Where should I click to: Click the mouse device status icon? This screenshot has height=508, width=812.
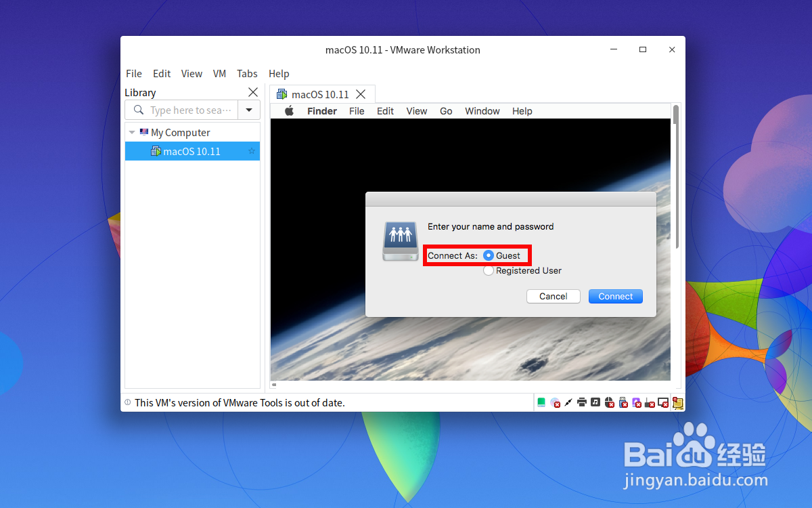(609, 402)
